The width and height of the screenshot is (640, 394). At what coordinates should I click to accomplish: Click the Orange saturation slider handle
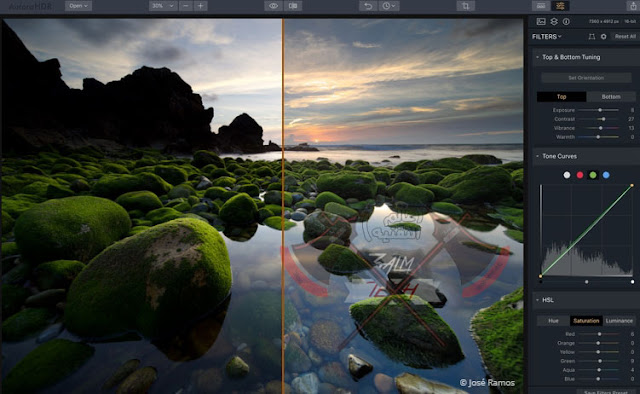point(598,343)
